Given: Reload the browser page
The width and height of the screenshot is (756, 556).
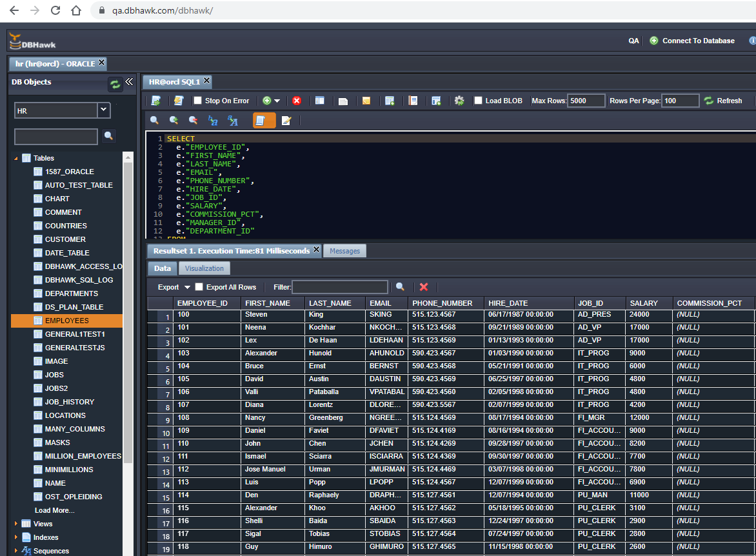Looking at the screenshot, I should 55,10.
